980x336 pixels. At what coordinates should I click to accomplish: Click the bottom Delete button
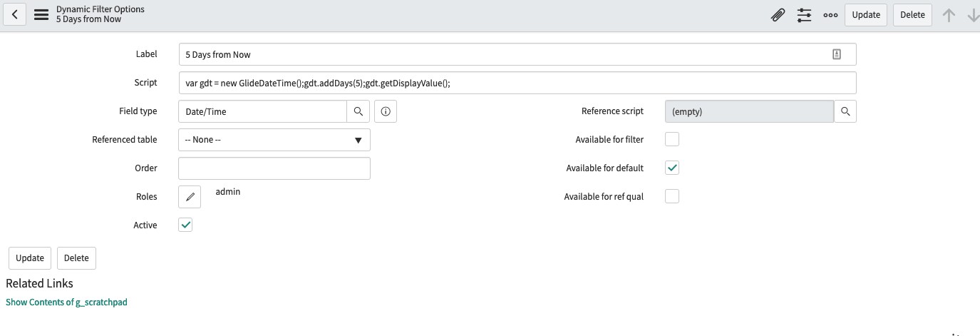(76, 258)
